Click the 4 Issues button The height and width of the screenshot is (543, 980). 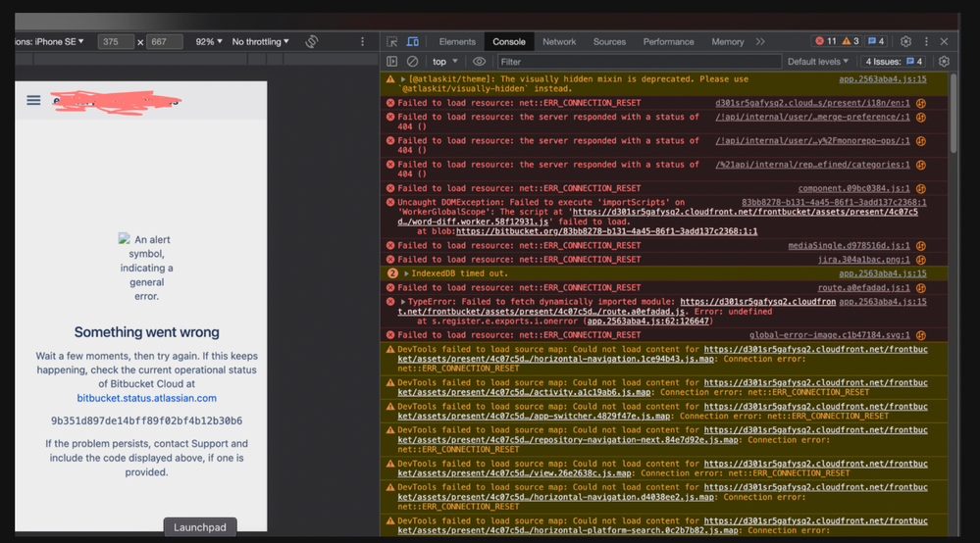tap(894, 62)
